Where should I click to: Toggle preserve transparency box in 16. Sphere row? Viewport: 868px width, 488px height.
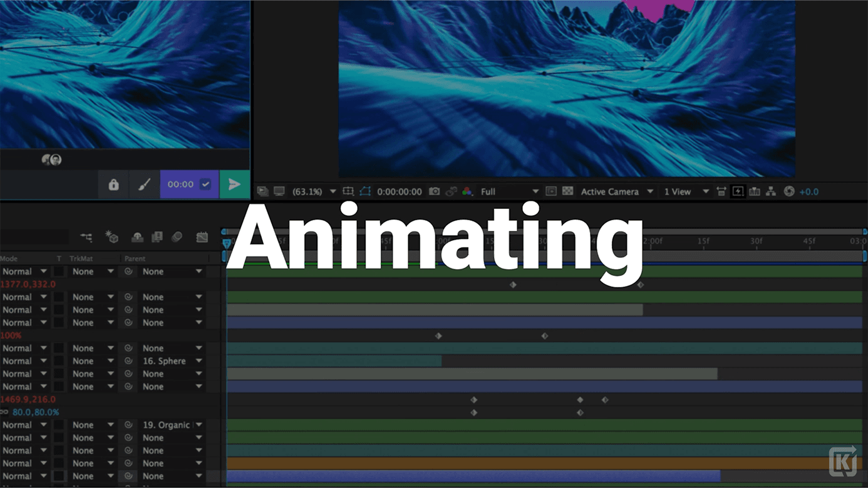[x=59, y=361]
